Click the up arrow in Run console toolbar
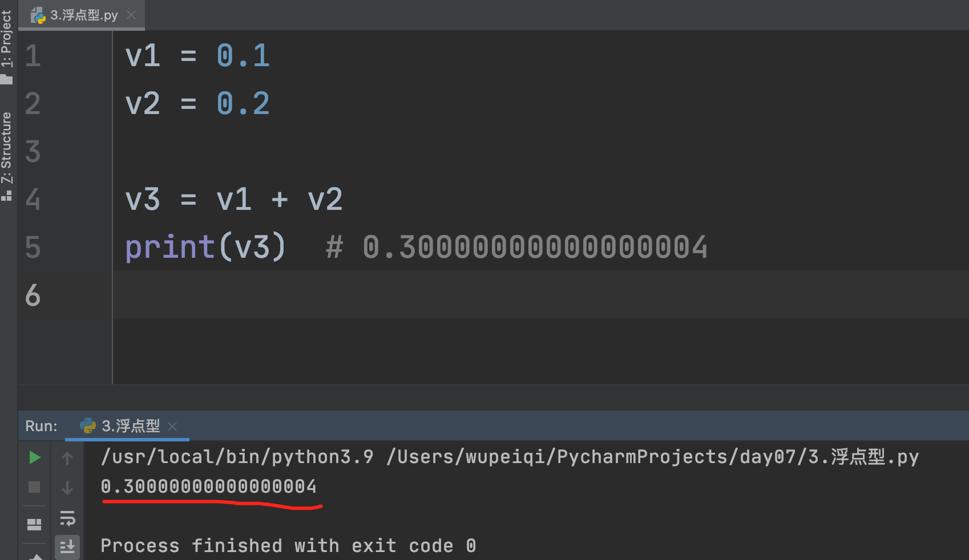The image size is (969, 560). 67,458
